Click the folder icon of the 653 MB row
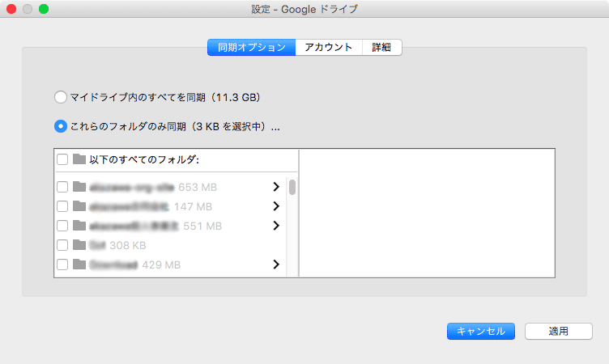 (79, 187)
